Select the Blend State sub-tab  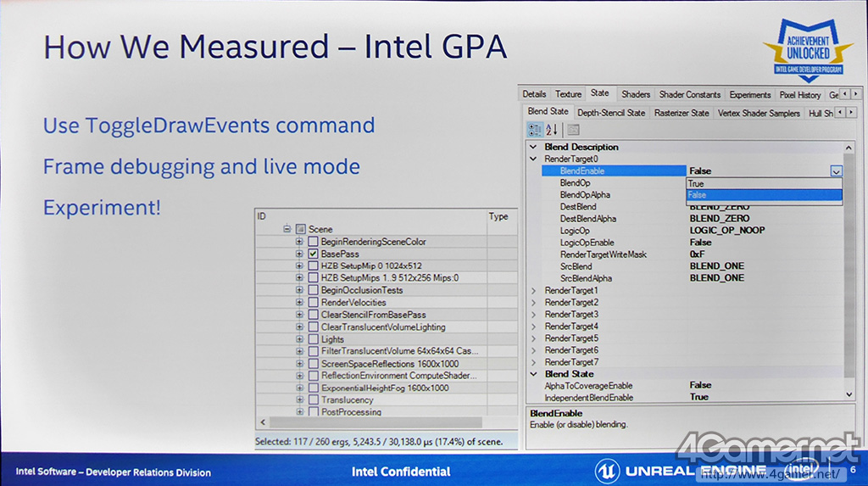click(x=548, y=111)
